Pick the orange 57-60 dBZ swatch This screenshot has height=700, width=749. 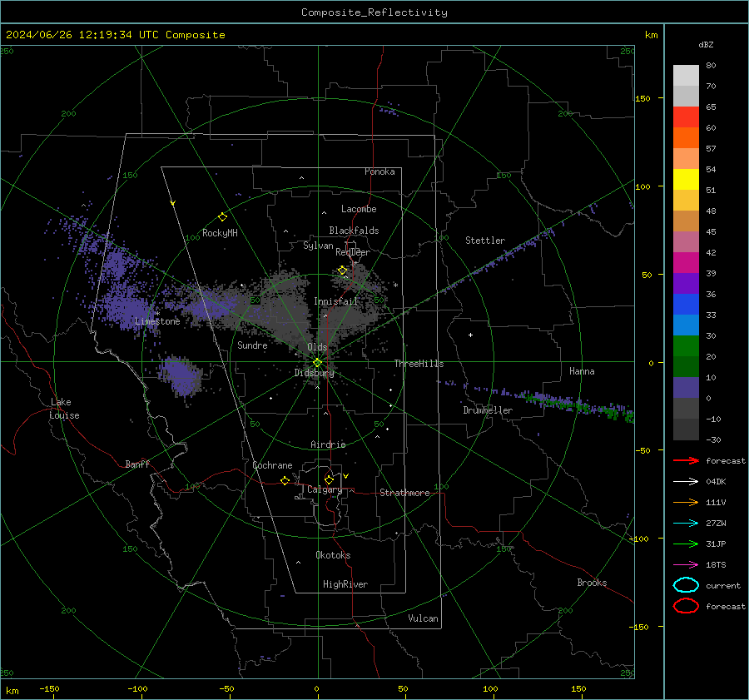[686, 138]
